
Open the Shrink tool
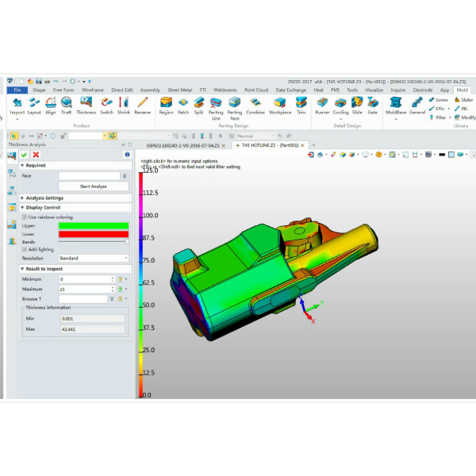tap(124, 104)
